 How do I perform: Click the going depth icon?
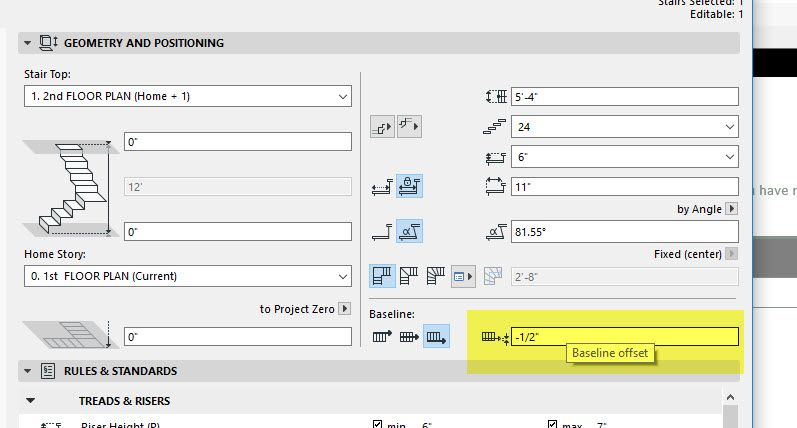pos(496,186)
